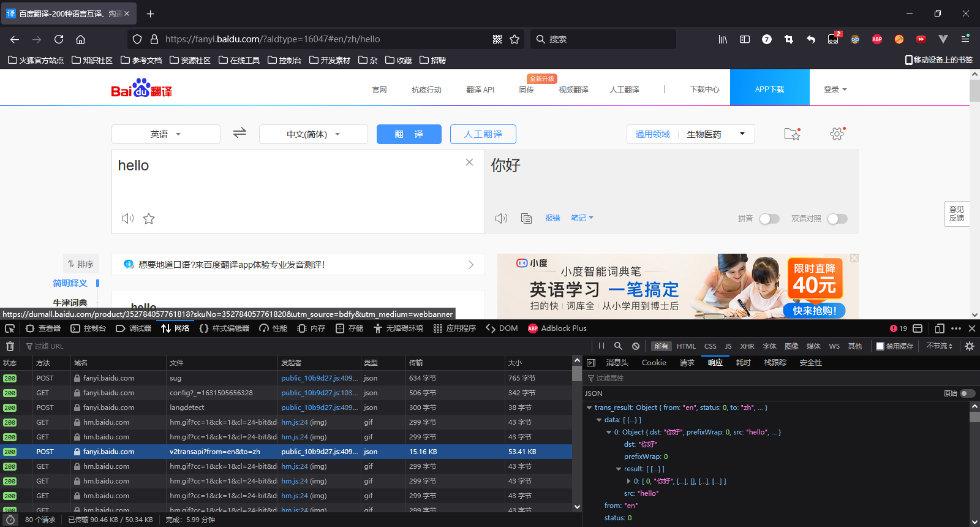Open the 翻译 API link
980x527 pixels.
[x=480, y=89]
